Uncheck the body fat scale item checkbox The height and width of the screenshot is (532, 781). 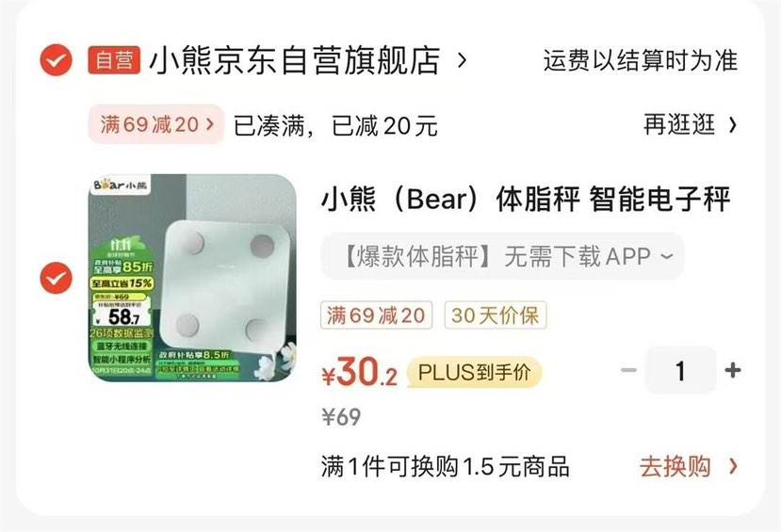[x=56, y=278]
